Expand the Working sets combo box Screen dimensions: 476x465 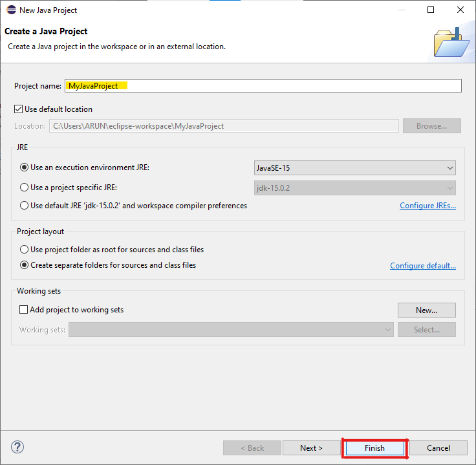point(231,330)
